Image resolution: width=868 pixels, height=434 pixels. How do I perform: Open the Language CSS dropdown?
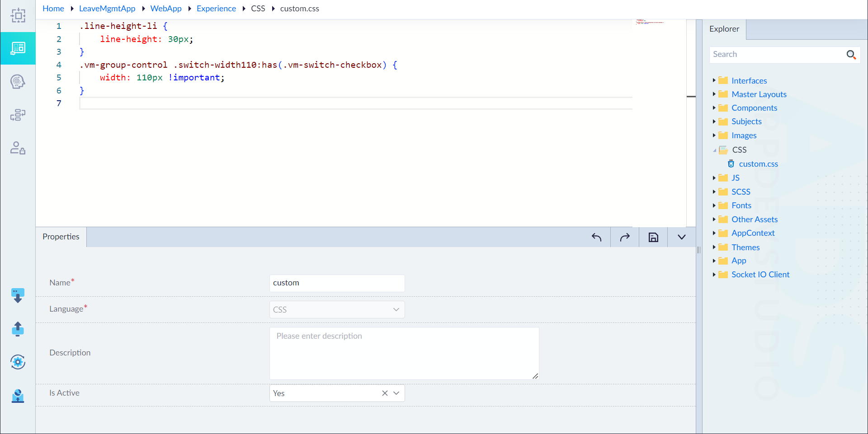coord(337,310)
